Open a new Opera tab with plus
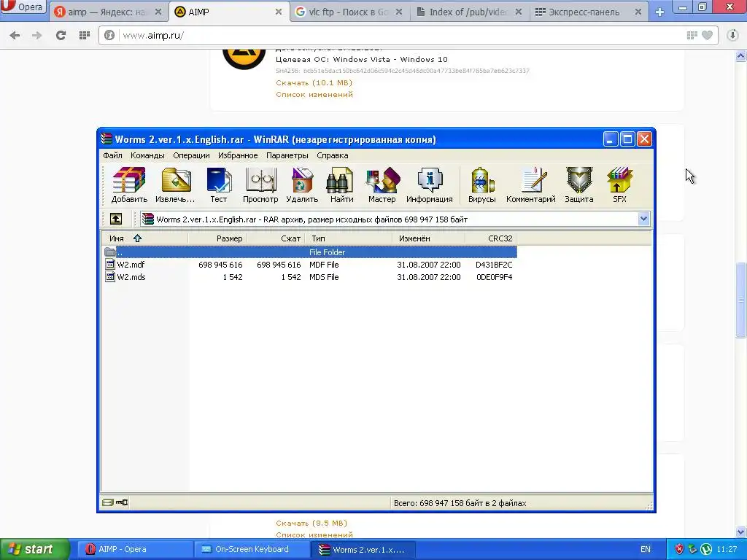The width and height of the screenshot is (747, 560). click(659, 12)
